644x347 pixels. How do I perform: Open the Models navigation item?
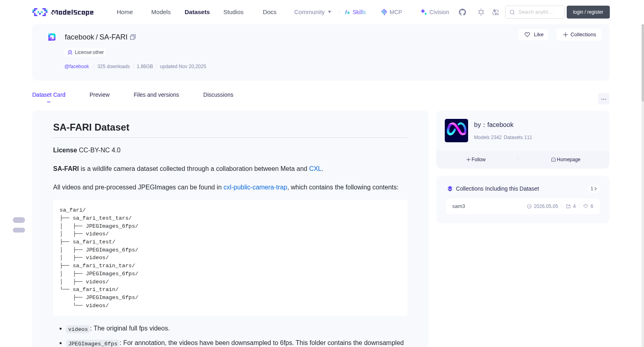[161, 12]
